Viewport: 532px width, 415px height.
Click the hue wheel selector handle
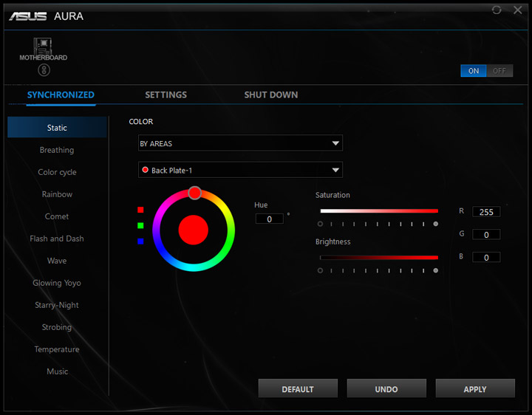pyautogui.click(x=195, y=193)
